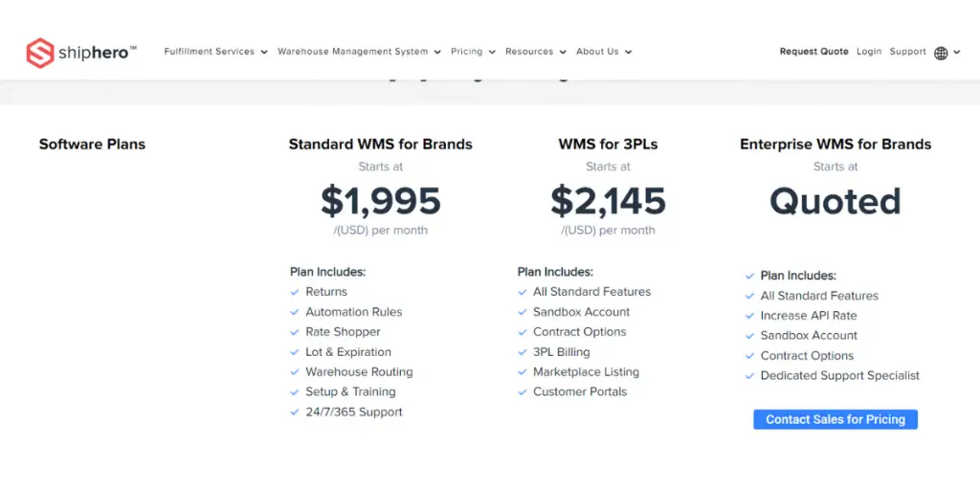Click checkmark icon next to 3PL Billing

click(x=523, y=352)
